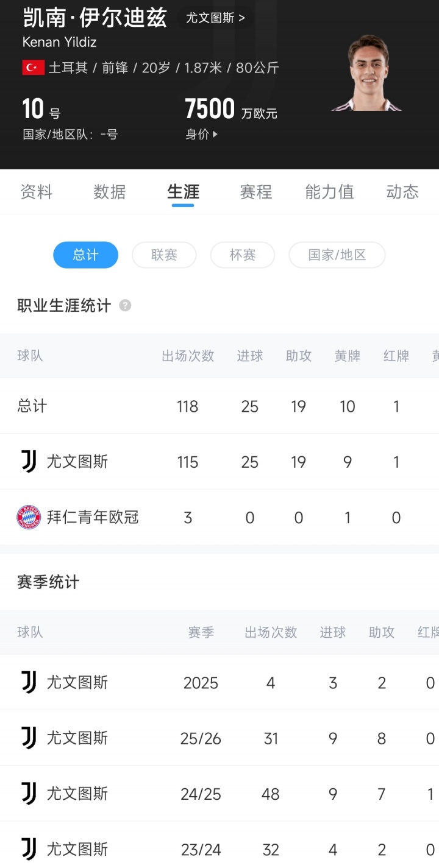The image size is (439, 868).
Task: Open the 赛程 tab
Action: coord(256,192)
